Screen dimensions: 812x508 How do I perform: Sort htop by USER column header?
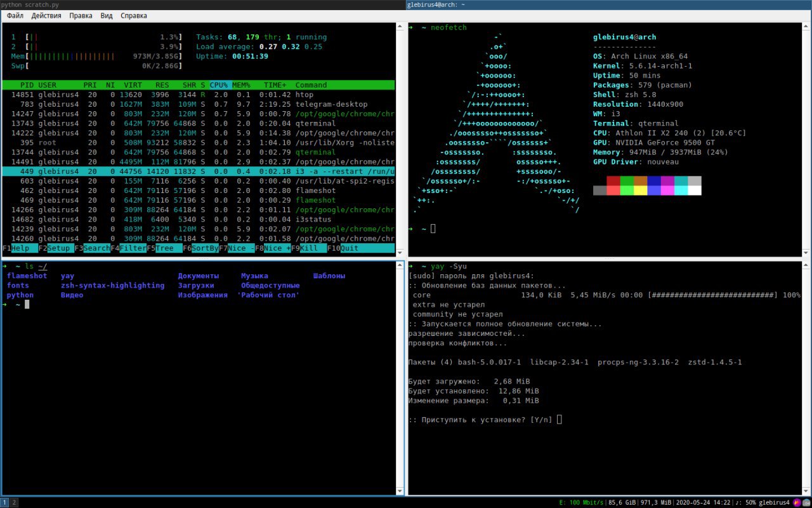[48, 85]
